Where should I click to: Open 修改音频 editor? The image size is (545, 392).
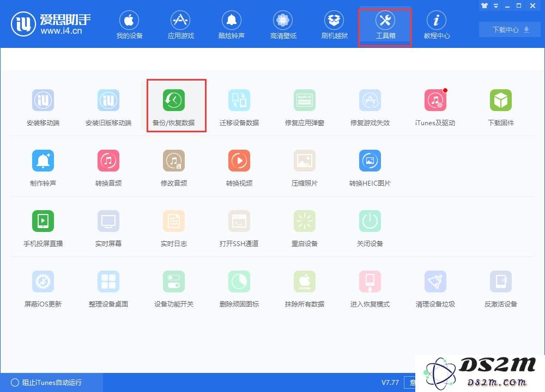pyautogui.click(x=174, y=168)
